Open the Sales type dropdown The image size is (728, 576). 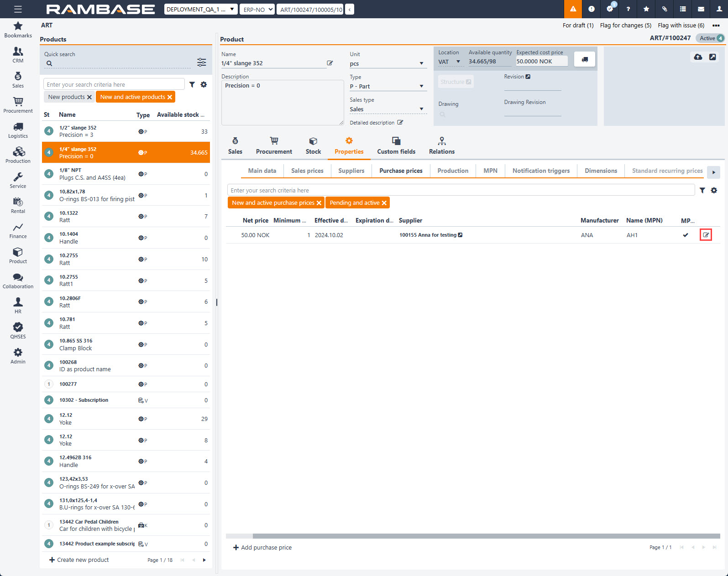[x=421, y=109]
